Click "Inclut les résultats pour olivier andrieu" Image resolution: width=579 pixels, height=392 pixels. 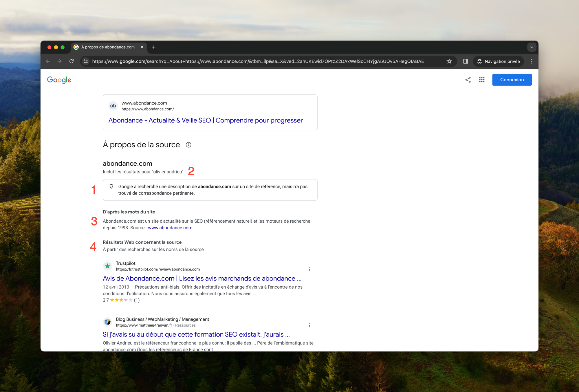coord(143,172)
